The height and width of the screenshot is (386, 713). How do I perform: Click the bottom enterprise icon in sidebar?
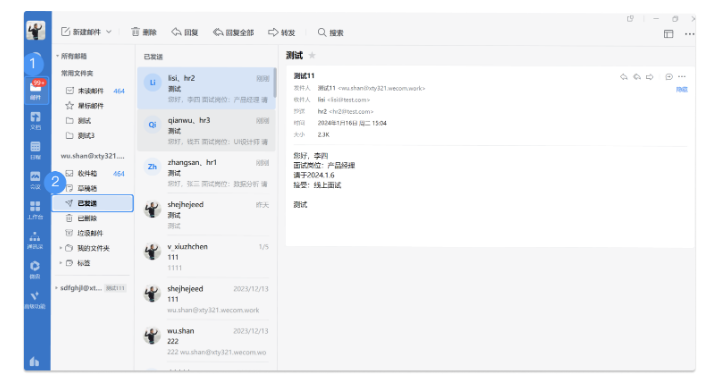[35, 361]
